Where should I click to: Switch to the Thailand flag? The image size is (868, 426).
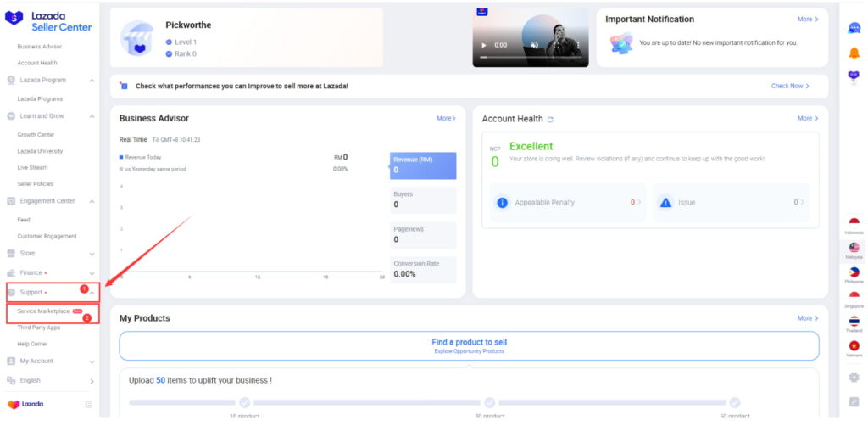tap(854, 323)
